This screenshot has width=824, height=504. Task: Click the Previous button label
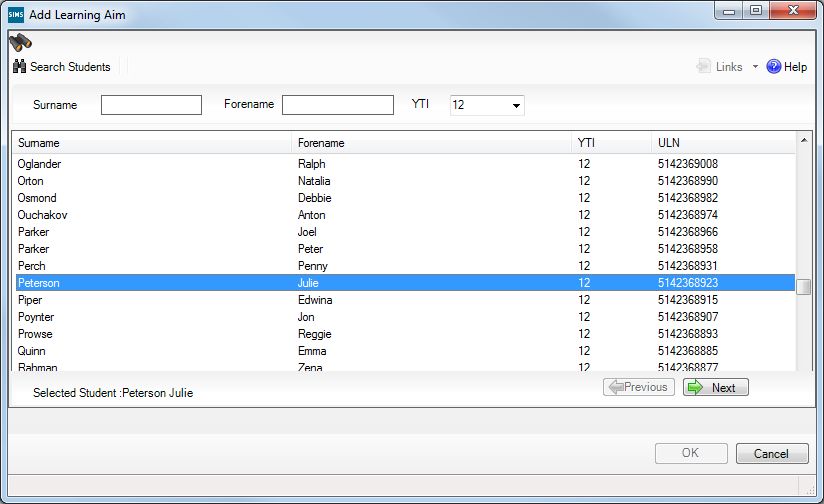point(645,387)
